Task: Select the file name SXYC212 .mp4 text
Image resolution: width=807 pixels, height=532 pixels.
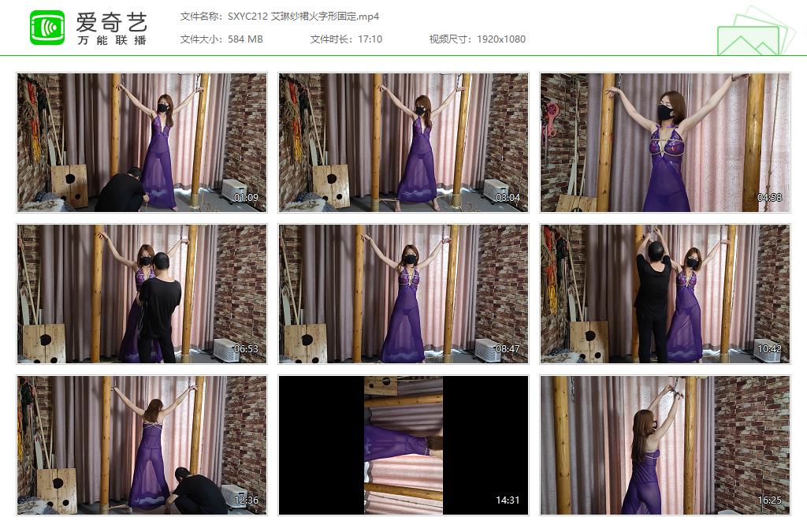Action: tap(303, 17)
